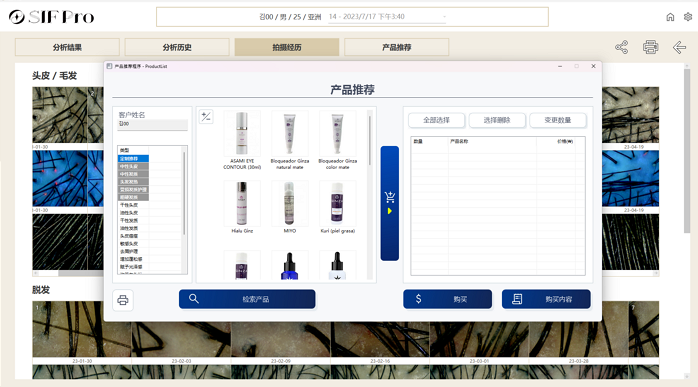Open the 分析历史 tab
698x387 pixels.
pyautogui.click(x=177, y=47)
